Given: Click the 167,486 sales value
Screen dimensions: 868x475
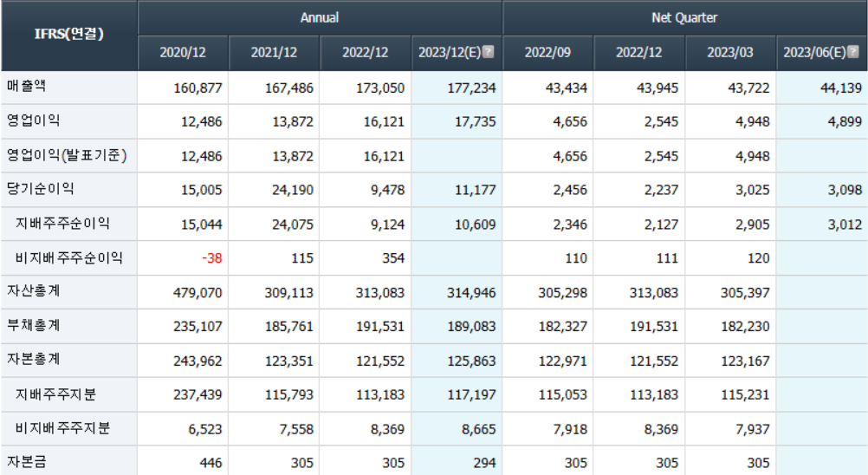Looking at the screenshot, I should click(289, 88).
